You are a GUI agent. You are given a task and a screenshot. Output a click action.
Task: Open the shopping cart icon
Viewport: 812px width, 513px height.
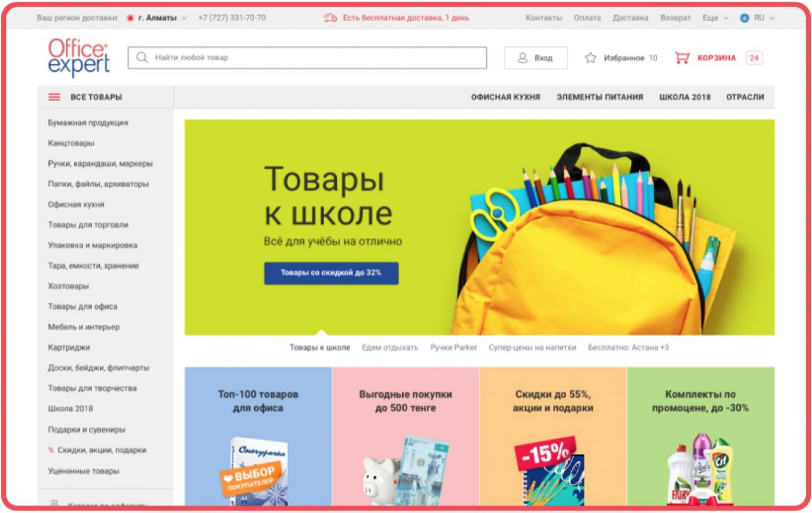click(x=682, y=58)
